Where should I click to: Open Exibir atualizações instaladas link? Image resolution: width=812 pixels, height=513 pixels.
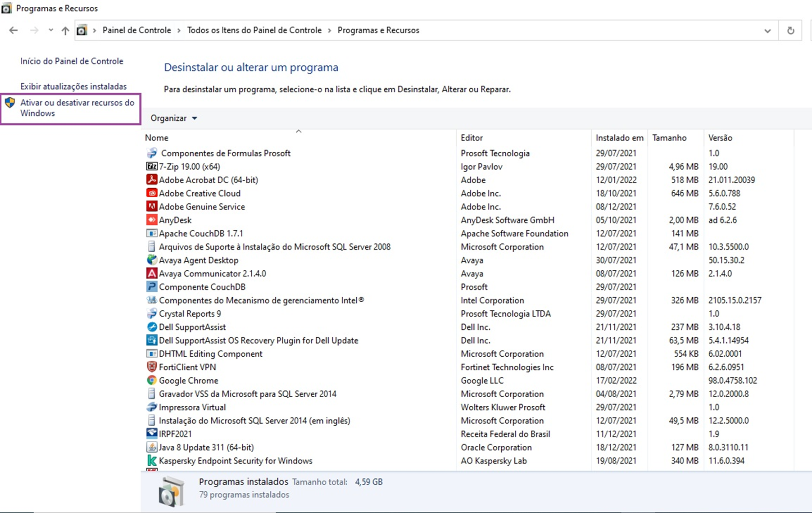coord(73,86)
